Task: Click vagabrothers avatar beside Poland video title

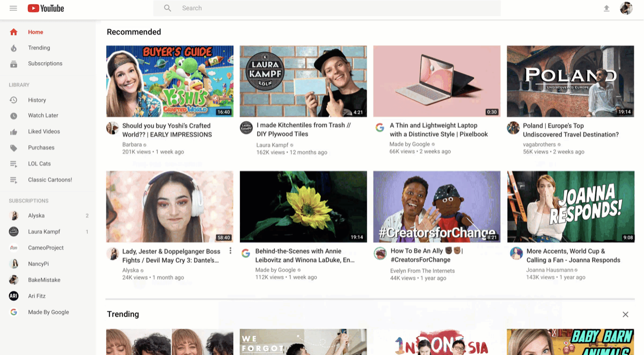Action: pos(513,128)
